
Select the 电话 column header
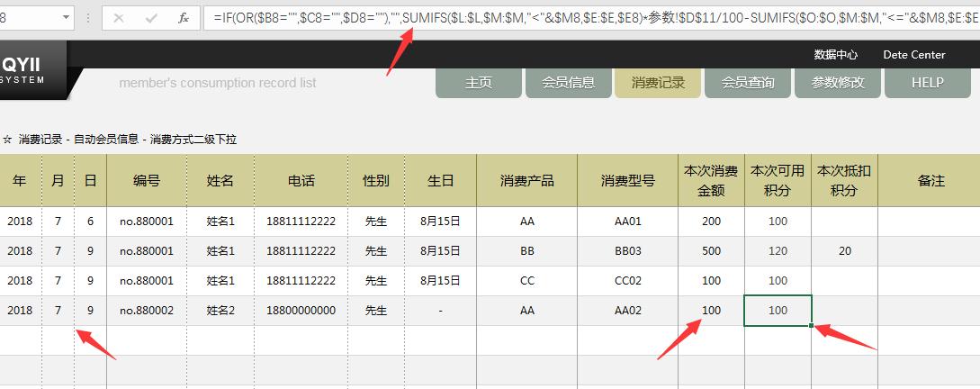(301, 181)
